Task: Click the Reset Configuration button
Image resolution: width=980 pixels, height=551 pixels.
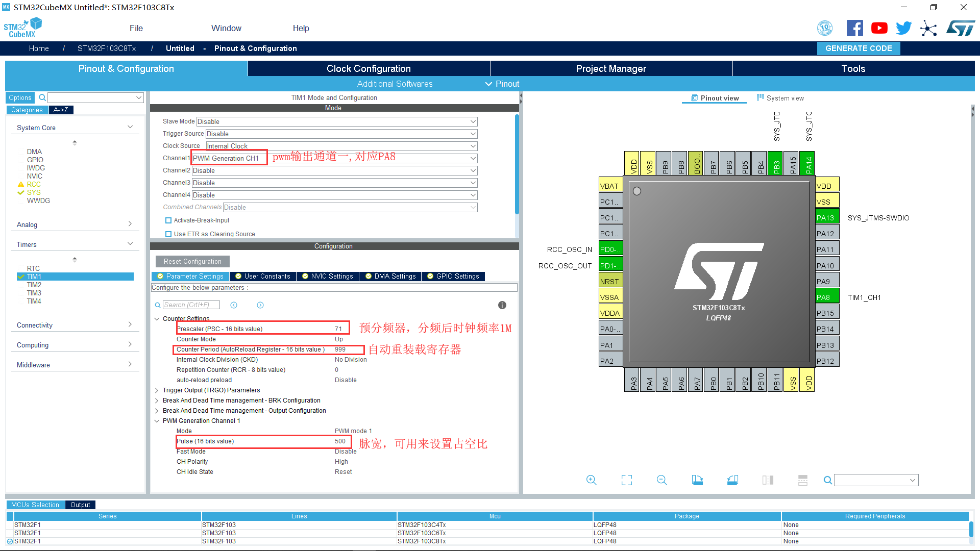Action: click(192, 261)
